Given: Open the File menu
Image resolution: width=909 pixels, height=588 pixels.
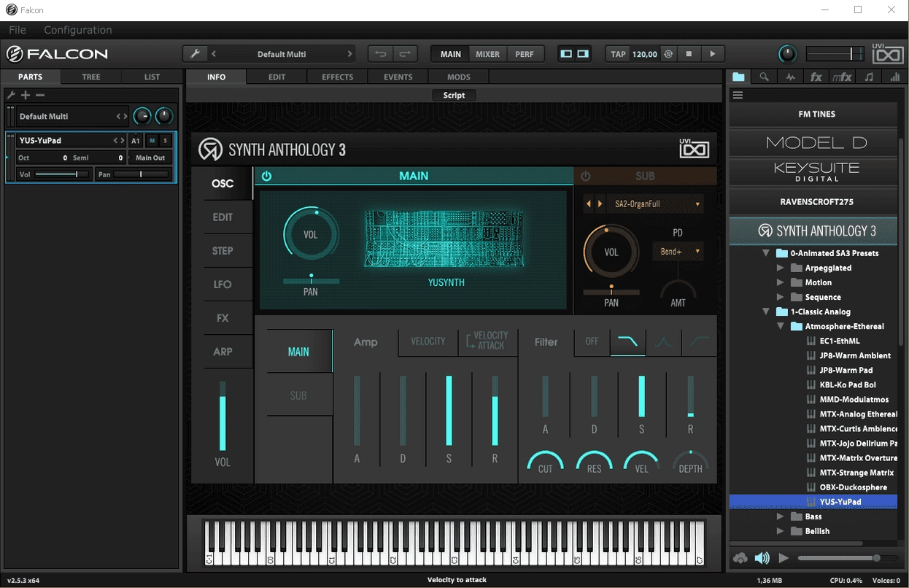Looking at the screenshot, I should 18,30.
